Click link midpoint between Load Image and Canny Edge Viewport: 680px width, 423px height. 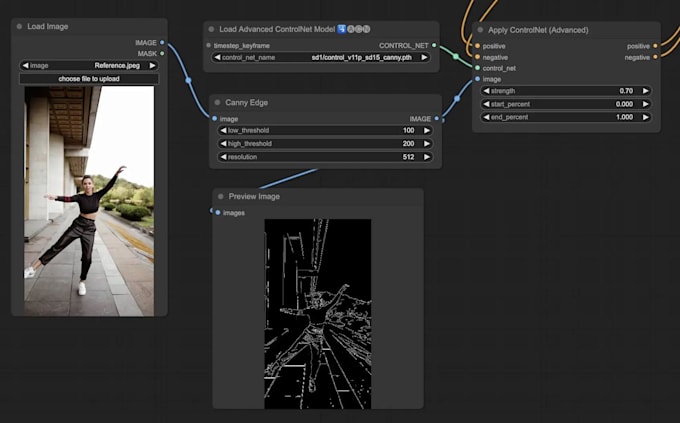click(x=188, y=80)
